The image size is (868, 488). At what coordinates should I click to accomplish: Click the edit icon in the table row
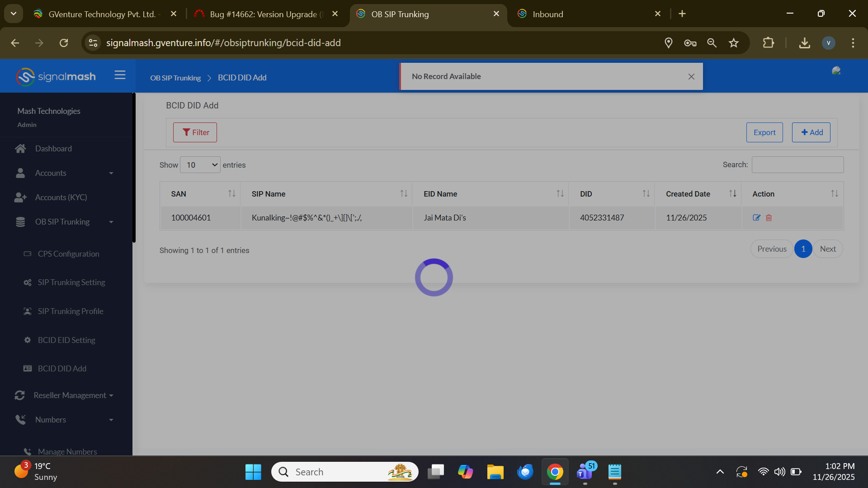[x=756, y=218]
